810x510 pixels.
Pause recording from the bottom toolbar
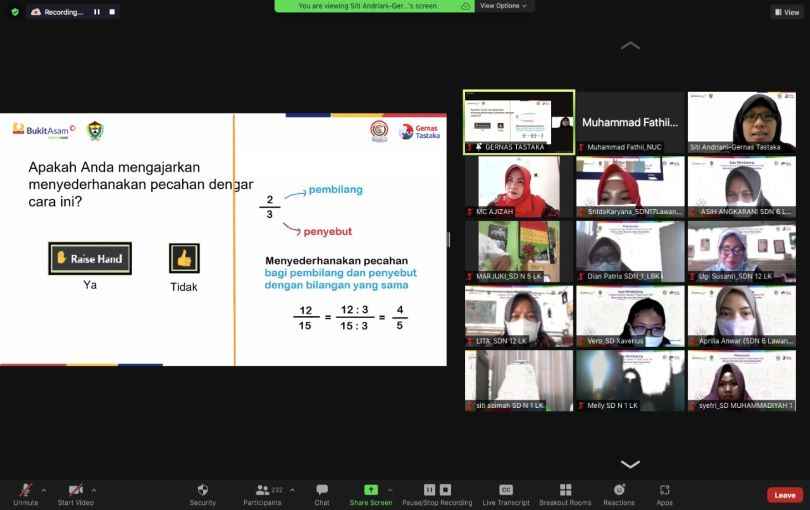429,489
